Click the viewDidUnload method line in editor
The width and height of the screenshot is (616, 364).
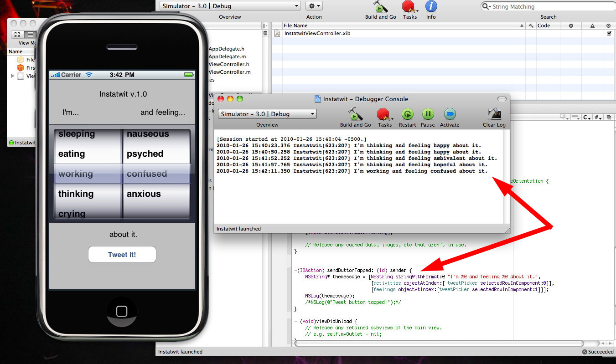pyautogui.click(x=326, y=321)
